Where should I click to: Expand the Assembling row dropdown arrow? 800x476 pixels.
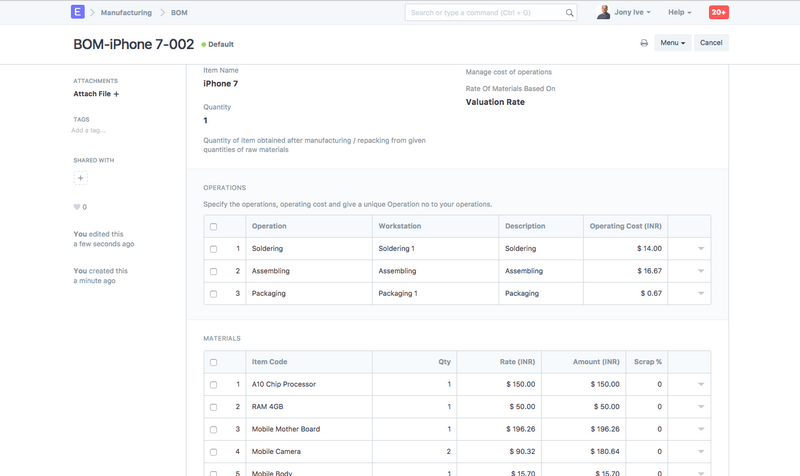pos(700,271)
